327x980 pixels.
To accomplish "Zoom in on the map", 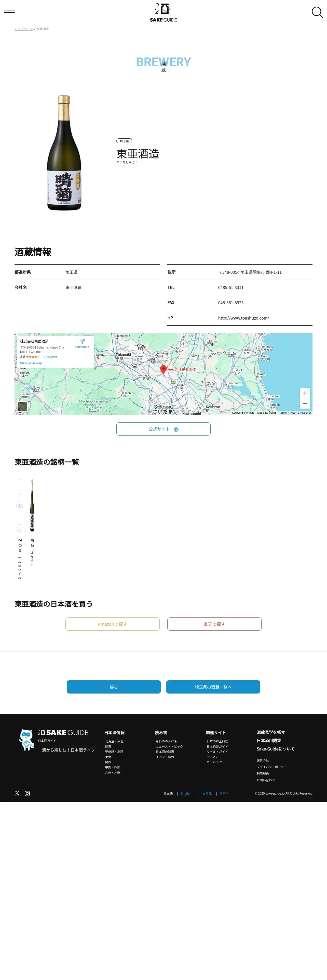I will 305,393.
